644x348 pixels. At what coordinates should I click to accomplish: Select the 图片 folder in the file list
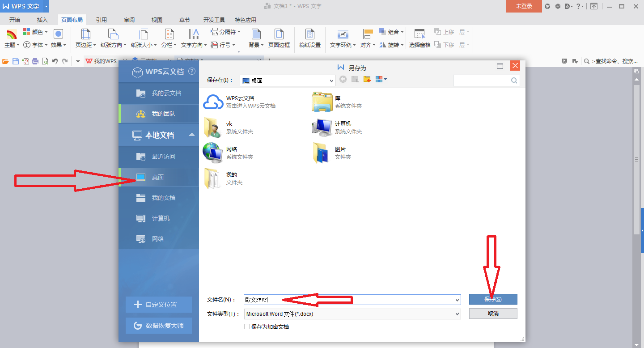(331, 153)
